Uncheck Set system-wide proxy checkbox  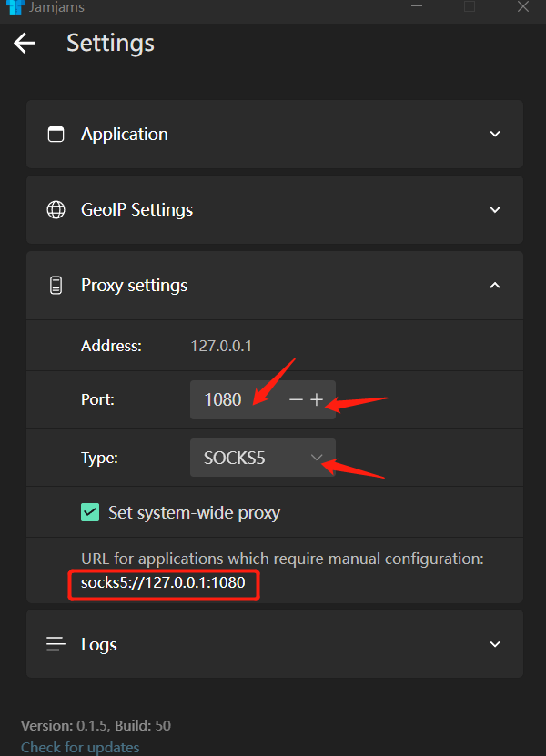pyautogui.click(x=90, y=512)
